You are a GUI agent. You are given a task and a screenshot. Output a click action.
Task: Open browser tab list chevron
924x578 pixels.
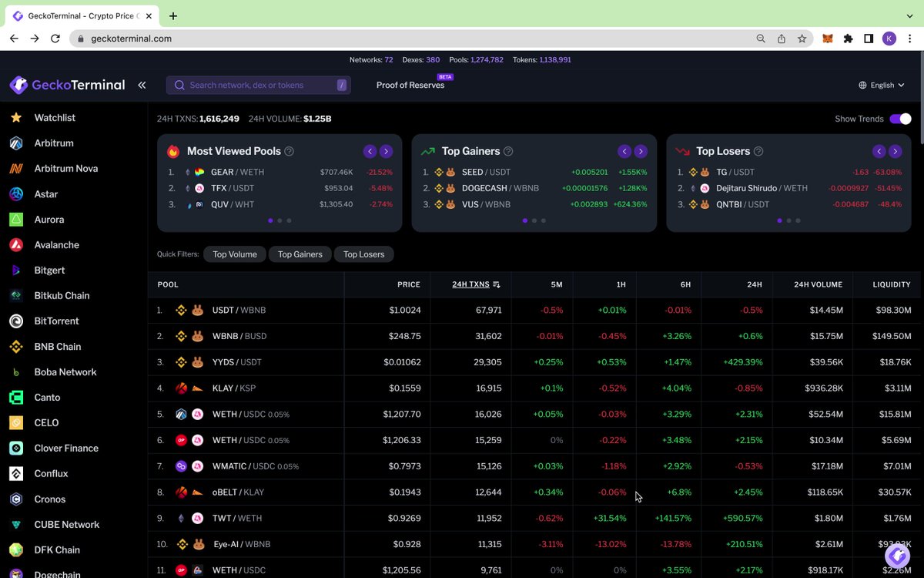pyautogui.click(x=909, y=15)
